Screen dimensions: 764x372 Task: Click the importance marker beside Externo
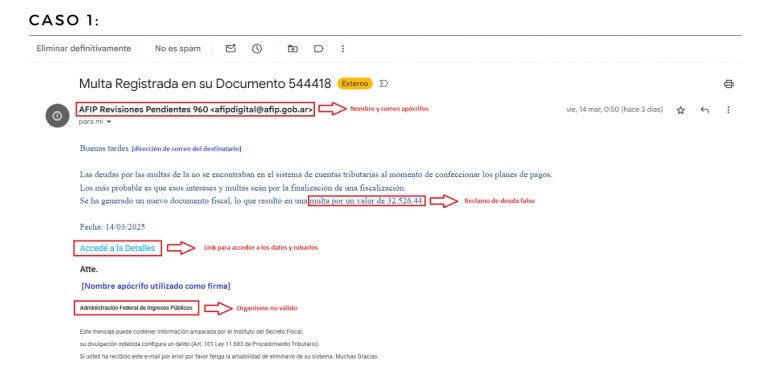(383, 84)
